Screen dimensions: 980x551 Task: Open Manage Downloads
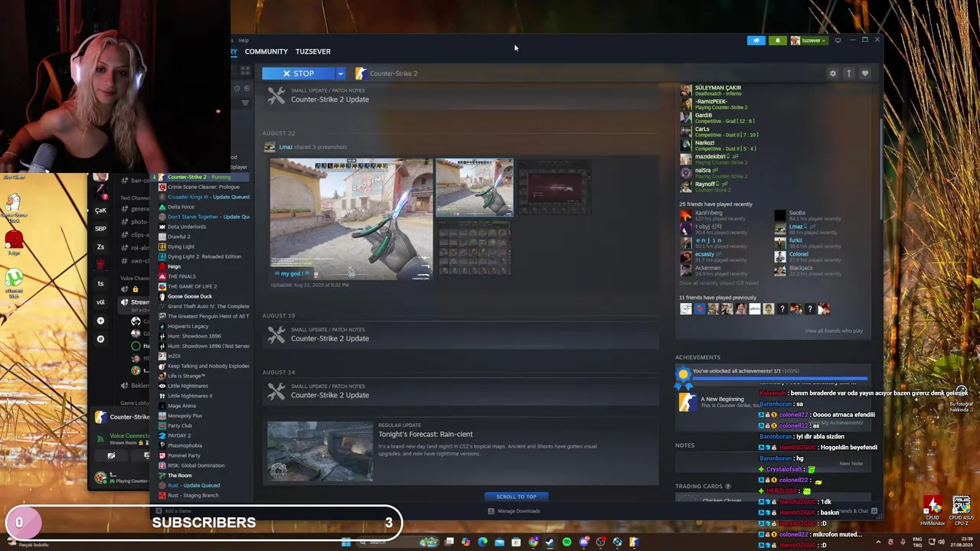(x=514, y=511)
